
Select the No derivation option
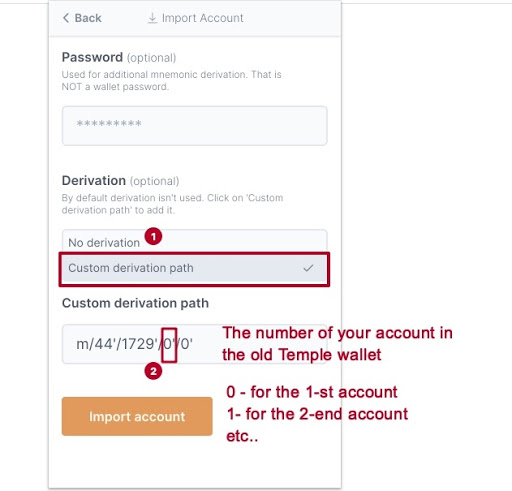coord(194,241)
